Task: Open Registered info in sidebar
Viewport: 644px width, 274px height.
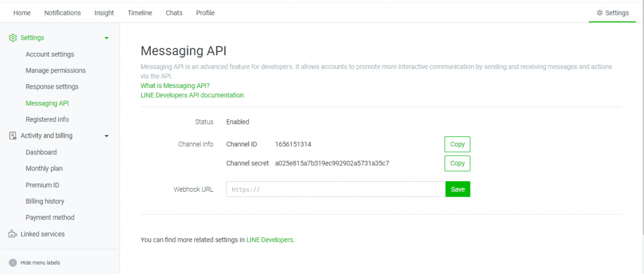Action: click(47, 119)
